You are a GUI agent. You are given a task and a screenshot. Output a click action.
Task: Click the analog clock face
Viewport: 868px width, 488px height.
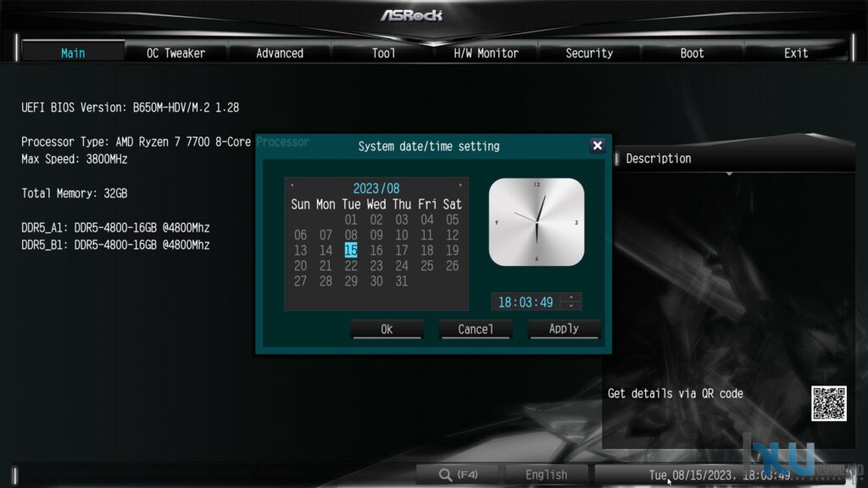click(x=537, y=222)
